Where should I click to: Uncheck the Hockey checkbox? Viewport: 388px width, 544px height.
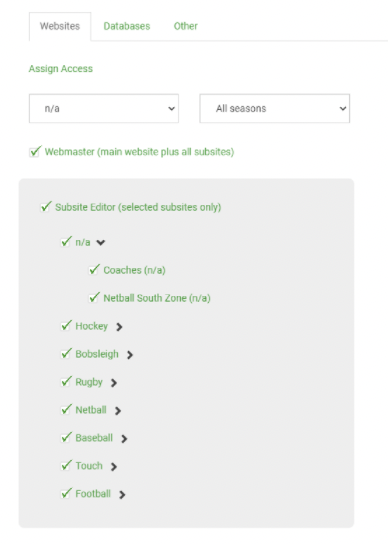66,326
